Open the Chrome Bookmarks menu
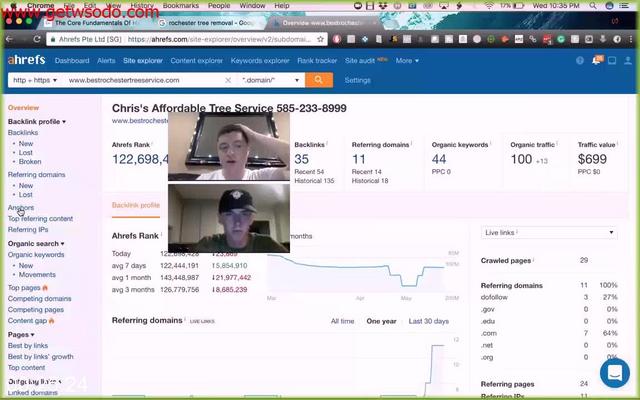640x400 pixels. 180,6
